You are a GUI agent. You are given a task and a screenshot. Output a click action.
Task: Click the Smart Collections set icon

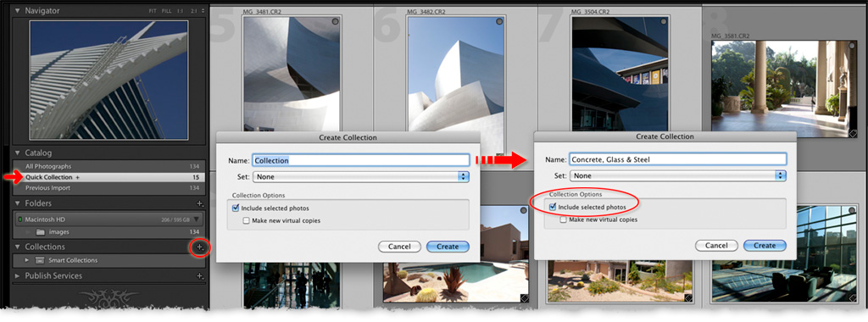(x=40, y=261)
